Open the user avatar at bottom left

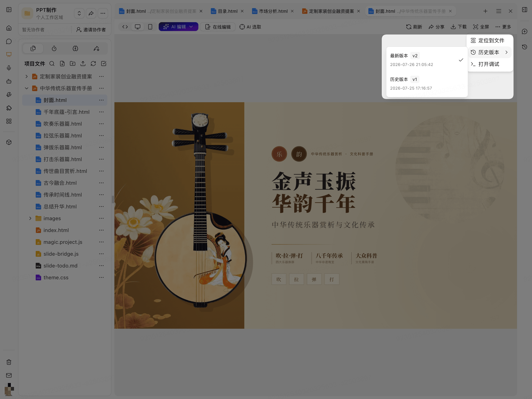pyautogui.click(x=9, y=389)
